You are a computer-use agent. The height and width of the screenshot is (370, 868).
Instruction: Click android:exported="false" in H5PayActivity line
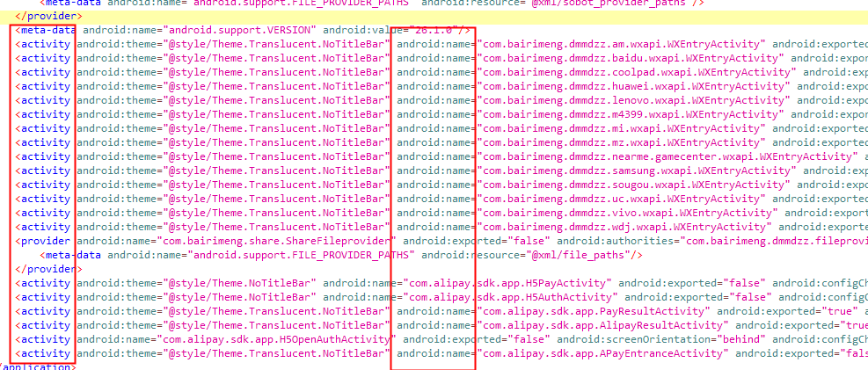pyautogui.click(x=692, y=284)
